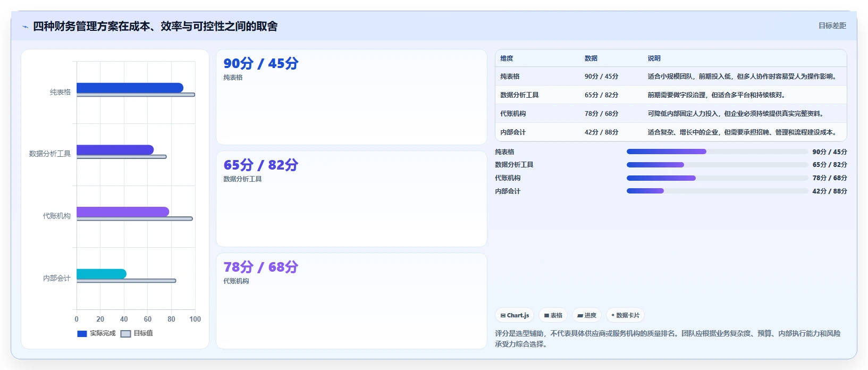Select the 内部会计 table row name
The width and height of the screenshot is (868, 370).
(513, 132)
